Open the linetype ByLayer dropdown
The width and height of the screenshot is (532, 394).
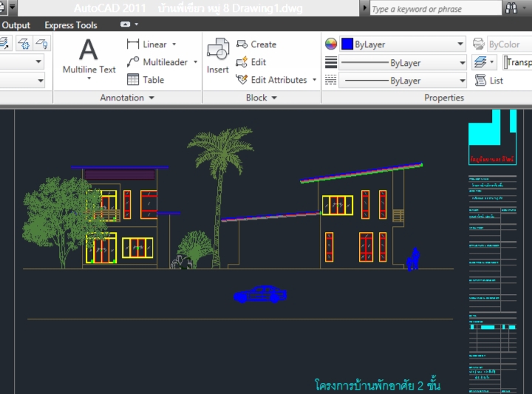click(462, 81)
